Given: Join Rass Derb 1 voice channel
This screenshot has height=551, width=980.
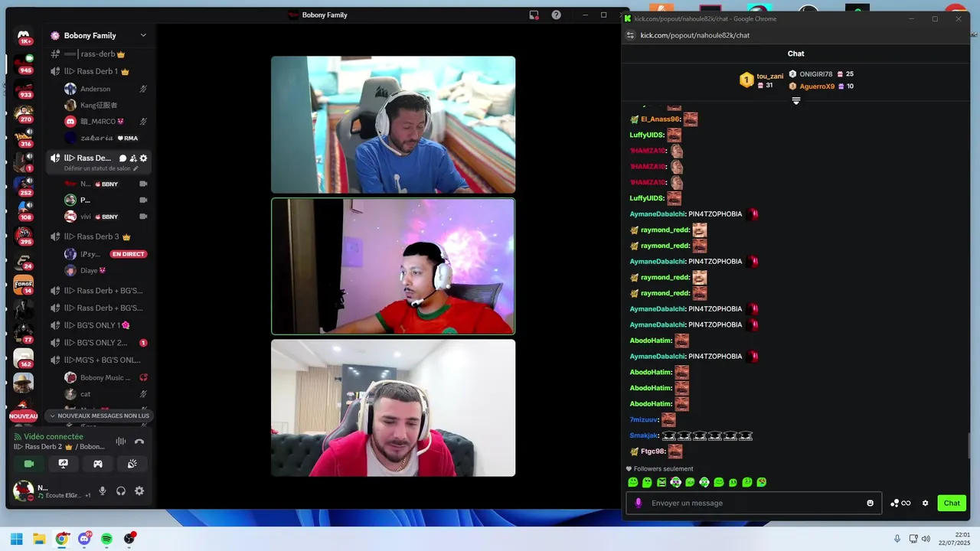Looking at the screenshot, I should (90, 71).
